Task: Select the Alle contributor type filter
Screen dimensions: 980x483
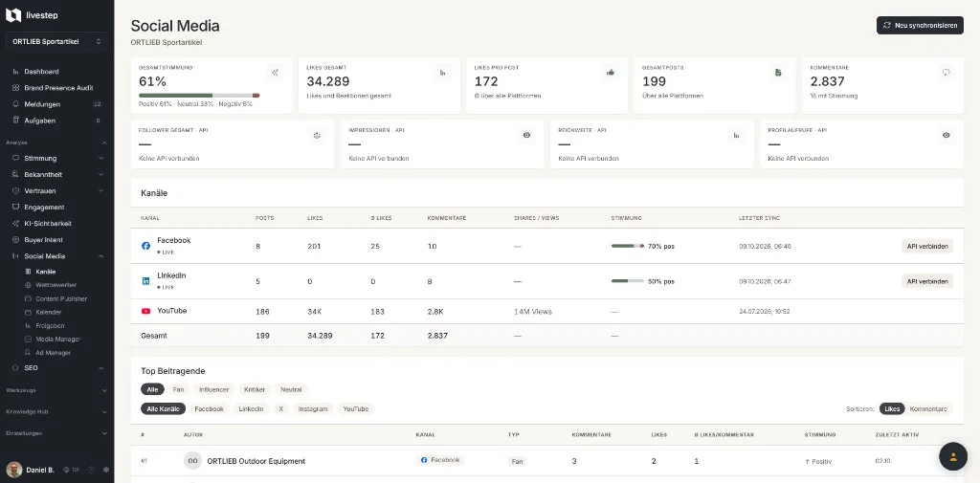Action: [152, 389]
